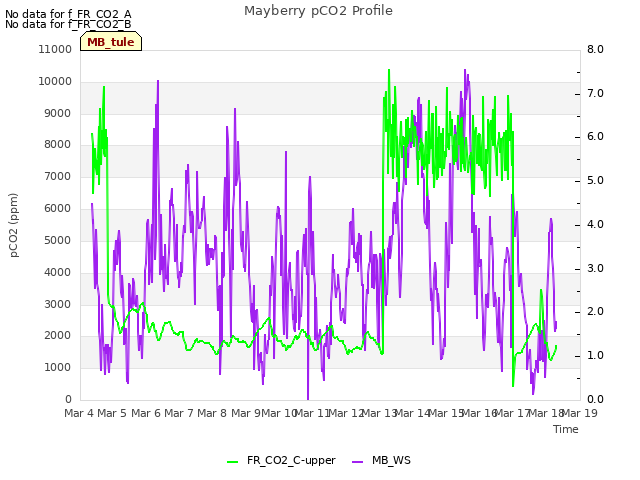This screenshot has width=640, height=480.
Task: Click the 0.0 right-axis tick label
Action: [595, 399]
